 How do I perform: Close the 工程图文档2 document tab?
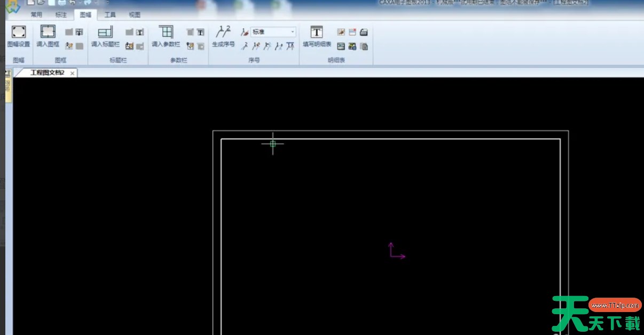coord(72,73)
